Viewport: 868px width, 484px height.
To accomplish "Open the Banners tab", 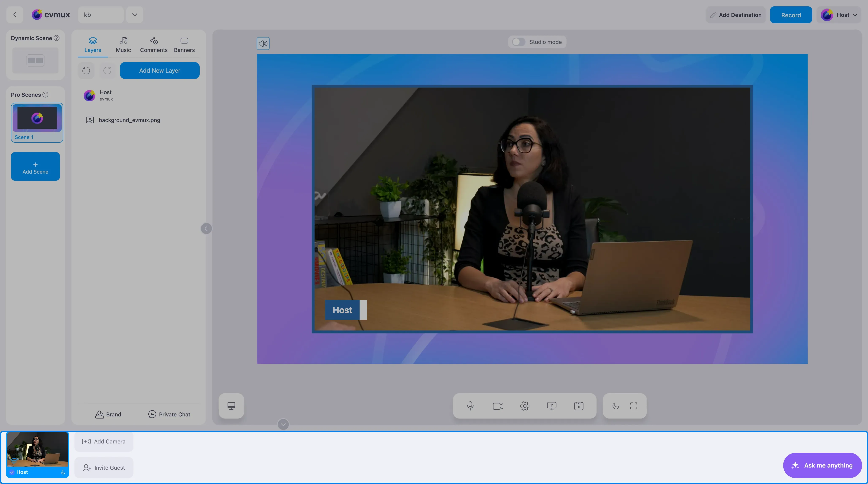I will coord(184,45).
